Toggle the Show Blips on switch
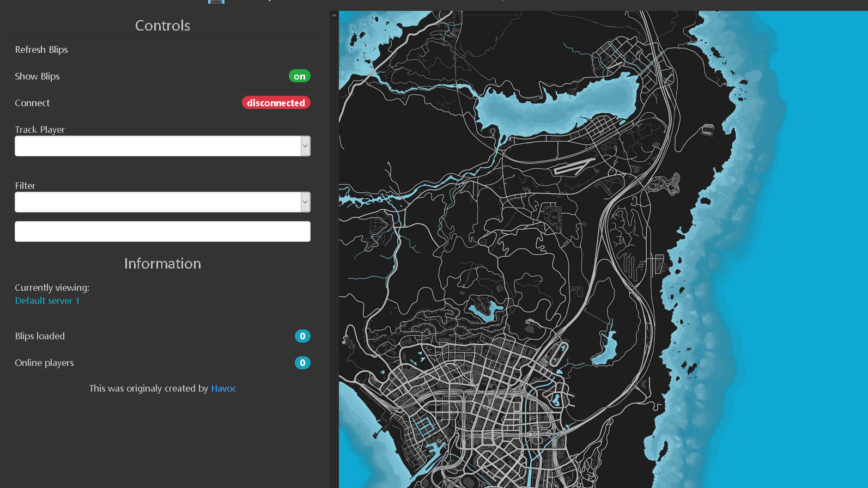 [x=300, y=76]
